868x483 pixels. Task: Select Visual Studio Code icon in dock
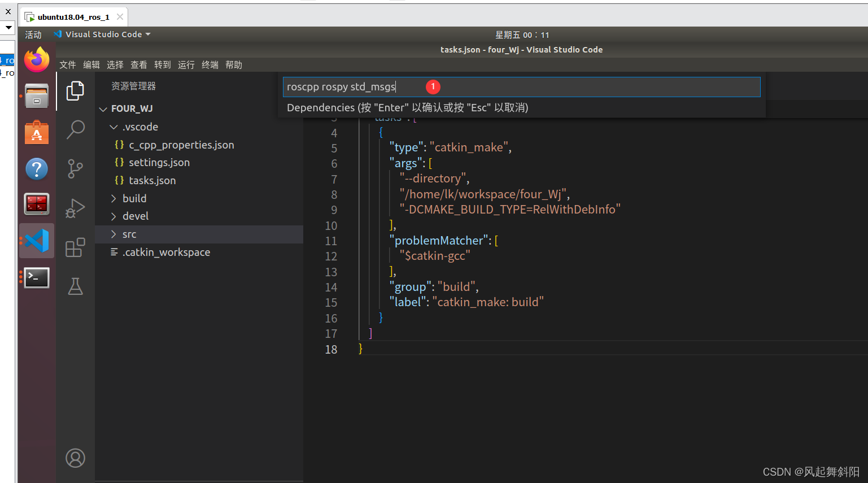click(x=37, y=241)
